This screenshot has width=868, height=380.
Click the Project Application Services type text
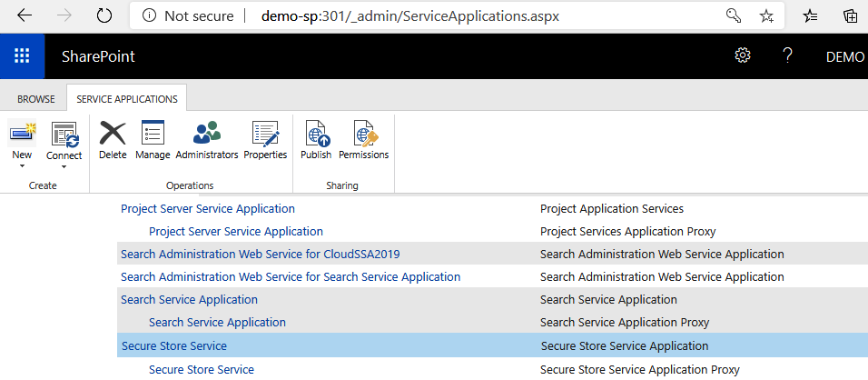[x=612, y=209]
